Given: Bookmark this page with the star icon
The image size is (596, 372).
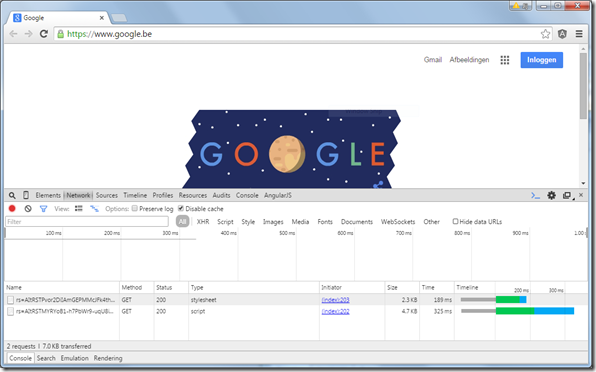Looking at the screenshot, I should coord(545,34).
